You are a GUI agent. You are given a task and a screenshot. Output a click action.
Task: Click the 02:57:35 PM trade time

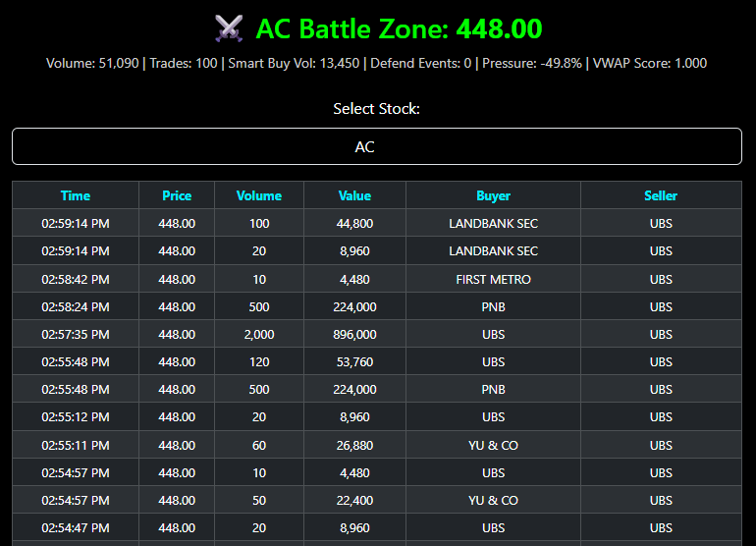tap(76, 334)
